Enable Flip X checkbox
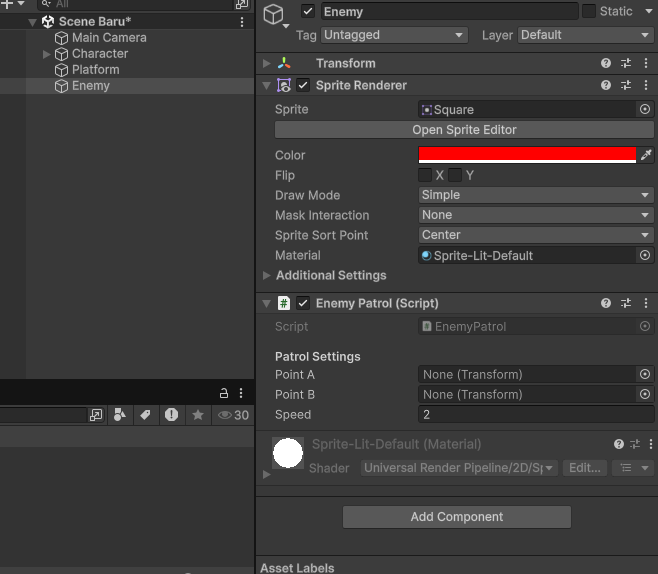This screenshot has width=658, height=574. 425,175
